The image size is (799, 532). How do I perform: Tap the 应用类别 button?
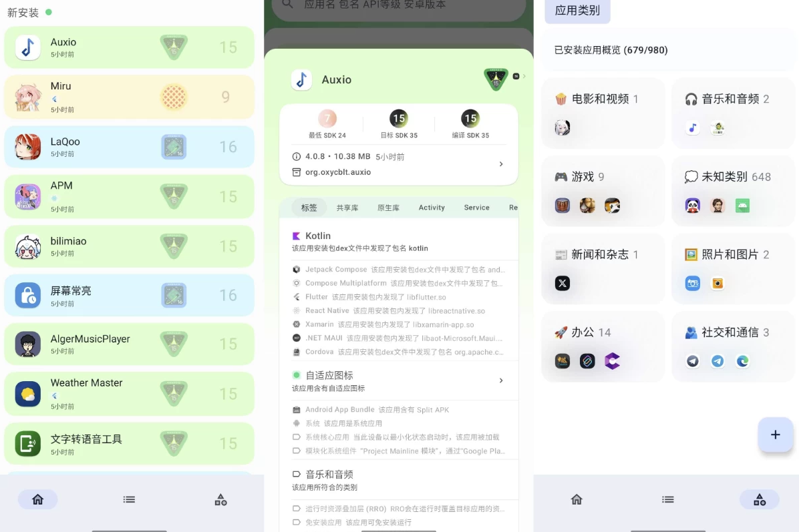coord(577,10)
